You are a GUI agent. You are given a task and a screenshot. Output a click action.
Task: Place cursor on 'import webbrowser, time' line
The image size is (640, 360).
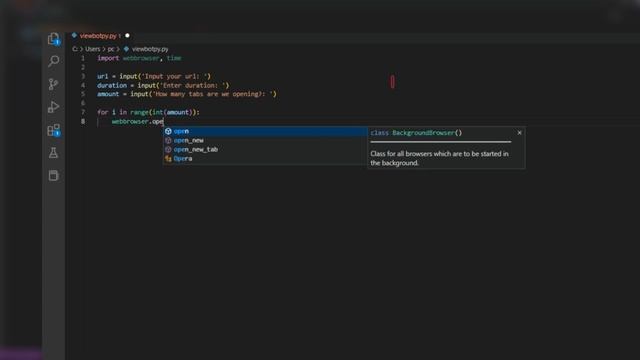139,58
